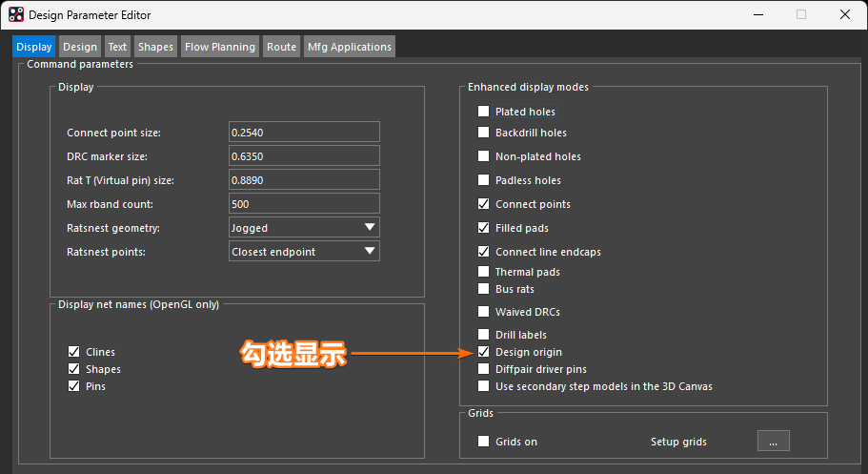Edit the DRC marker size field
The width and height of the screenshot is (868, 474).
click(304, 155)
